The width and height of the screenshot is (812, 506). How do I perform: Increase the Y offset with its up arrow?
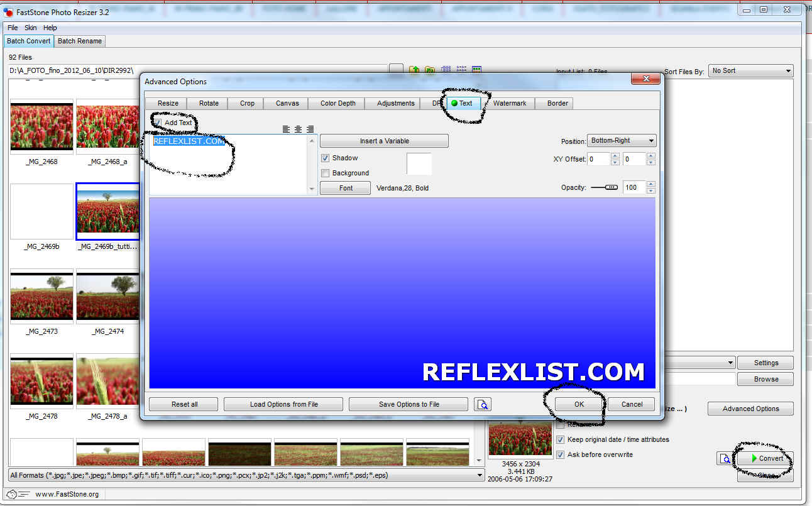650,156
